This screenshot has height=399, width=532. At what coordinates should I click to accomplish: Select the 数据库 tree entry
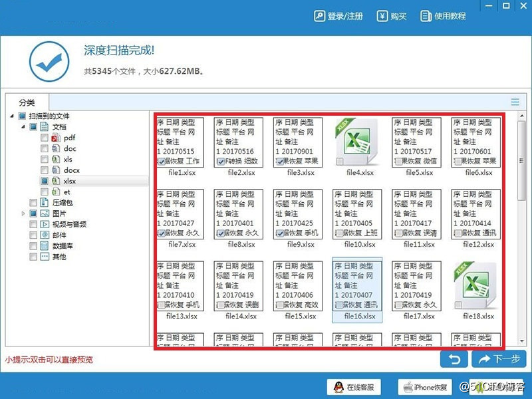pyautogui.click(x=63, y=245)
